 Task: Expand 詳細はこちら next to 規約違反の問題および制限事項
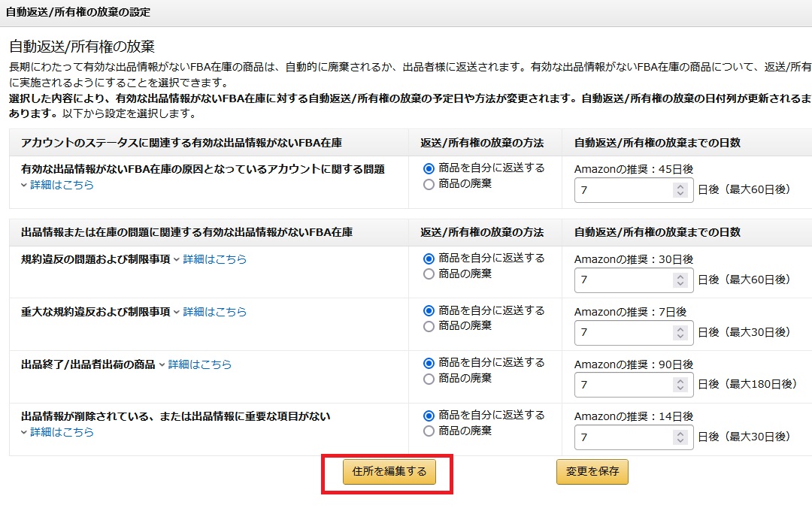coord(214,259)
